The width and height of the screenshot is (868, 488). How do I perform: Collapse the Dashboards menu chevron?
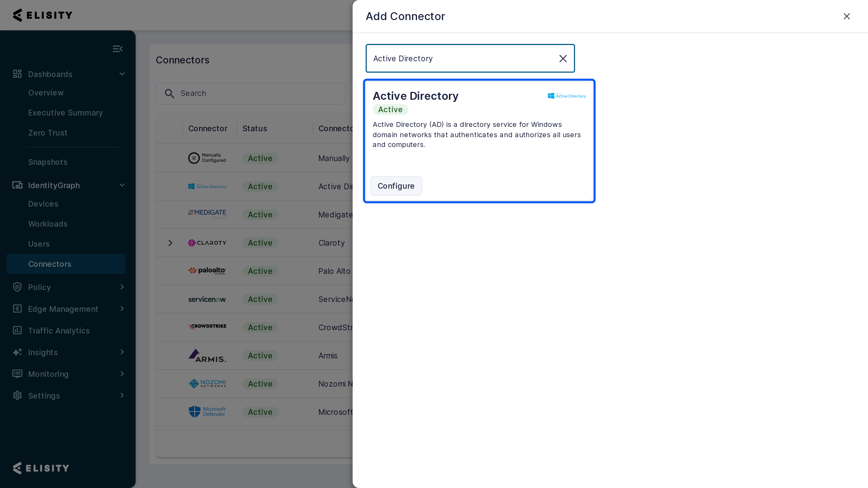[x=122, y=74]
